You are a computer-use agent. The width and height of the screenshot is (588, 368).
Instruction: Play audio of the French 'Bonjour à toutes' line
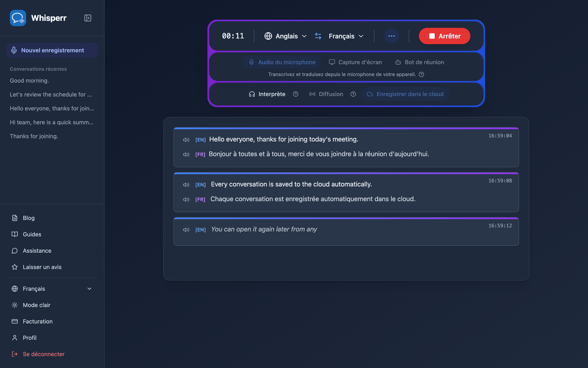coord(186,155)
